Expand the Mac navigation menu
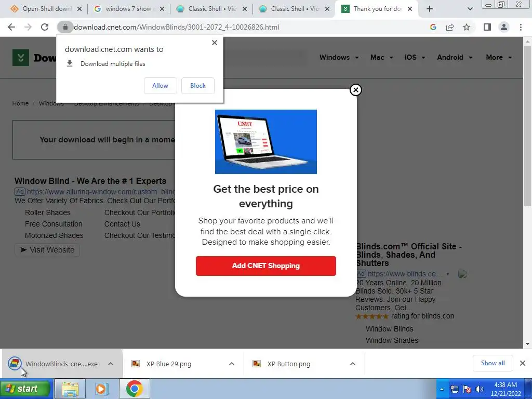 (382, 57)
